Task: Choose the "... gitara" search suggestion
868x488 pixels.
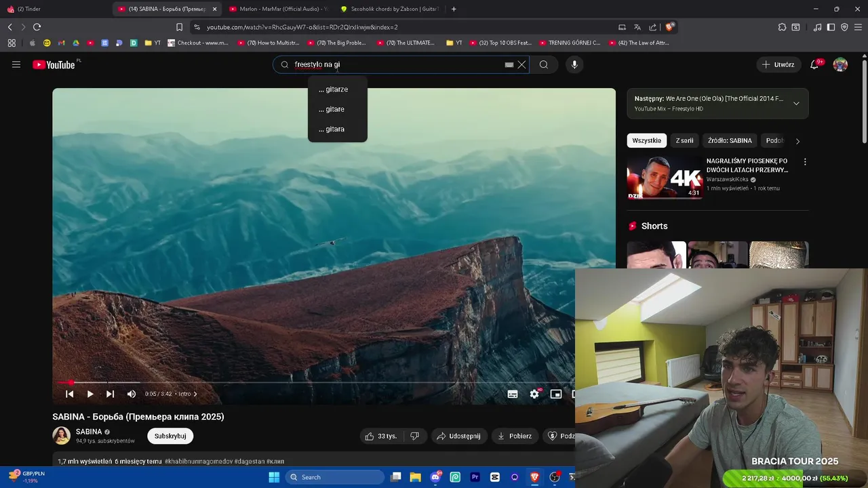Action: click(337, 129)
